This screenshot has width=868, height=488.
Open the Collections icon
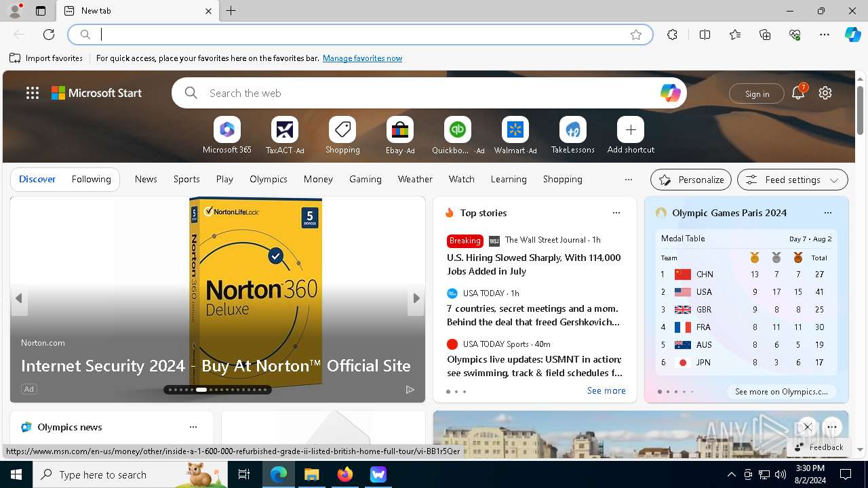[765, 35]
